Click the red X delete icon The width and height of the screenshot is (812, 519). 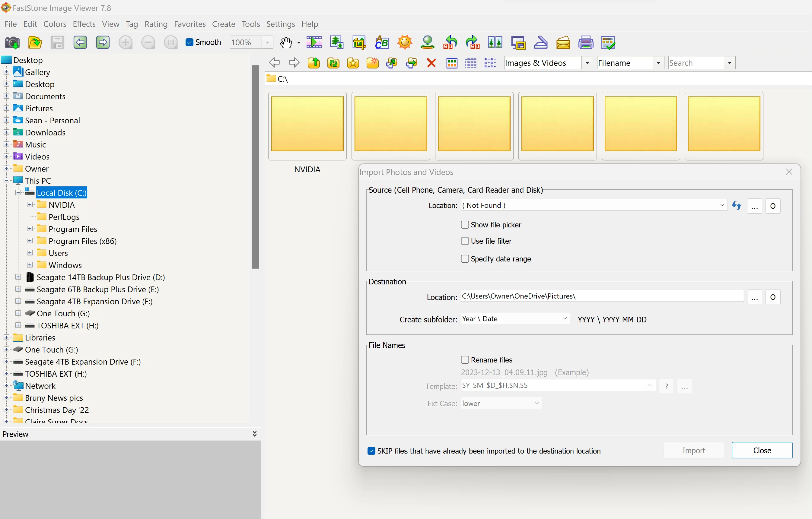[x=431, y=63]
